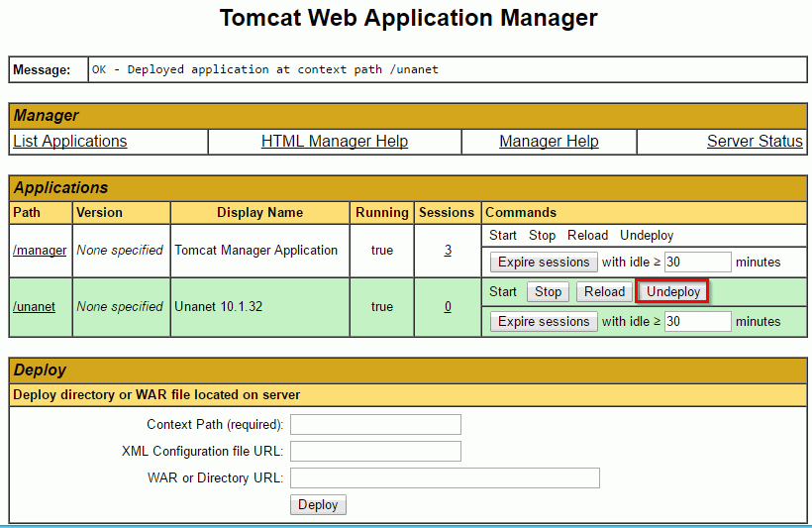Expire sessions for the unanet application
The width and height of the screenshot is (812, 528).
point(544,322)
